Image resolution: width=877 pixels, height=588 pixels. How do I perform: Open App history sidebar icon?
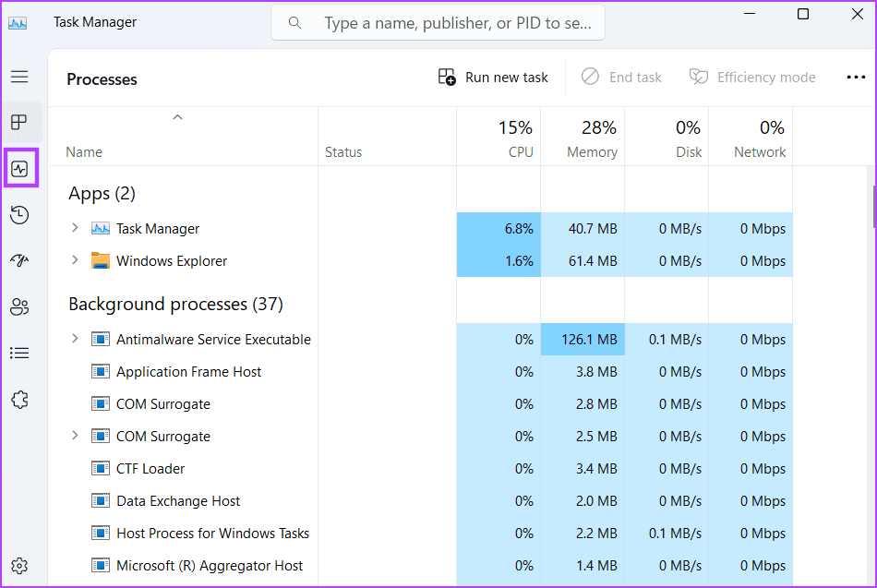coord(19,215)
